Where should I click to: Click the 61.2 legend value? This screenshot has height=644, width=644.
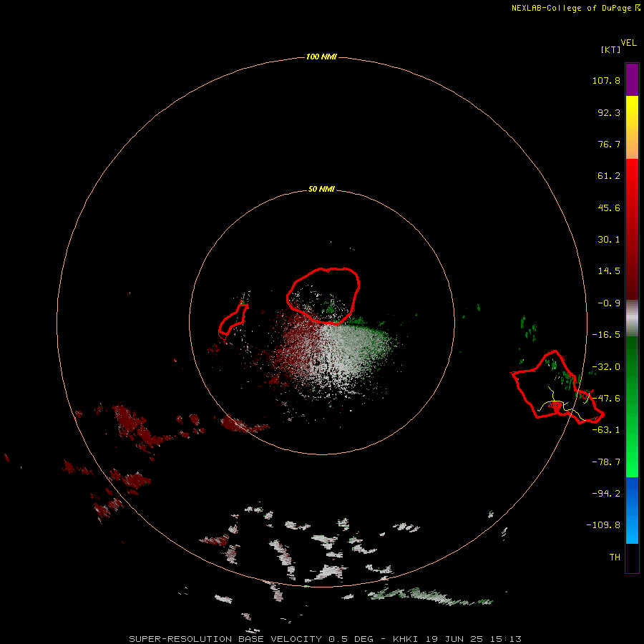point(609,176)
